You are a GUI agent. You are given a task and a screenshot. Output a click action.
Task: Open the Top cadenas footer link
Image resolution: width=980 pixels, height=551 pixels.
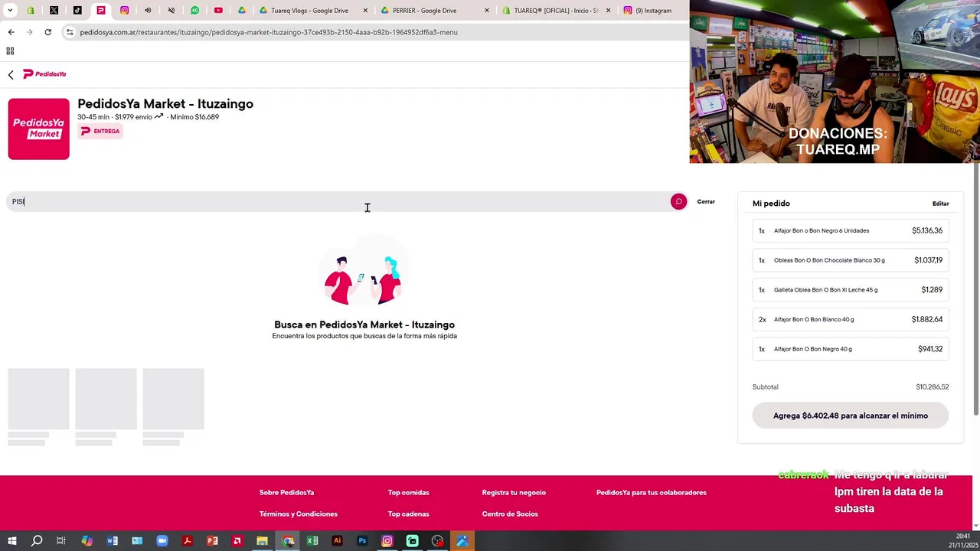pos(408,514)
